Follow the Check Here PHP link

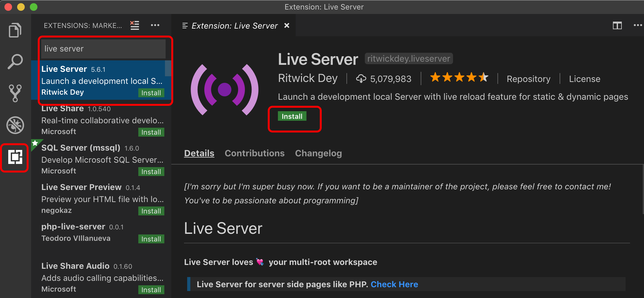coord(394,284)
